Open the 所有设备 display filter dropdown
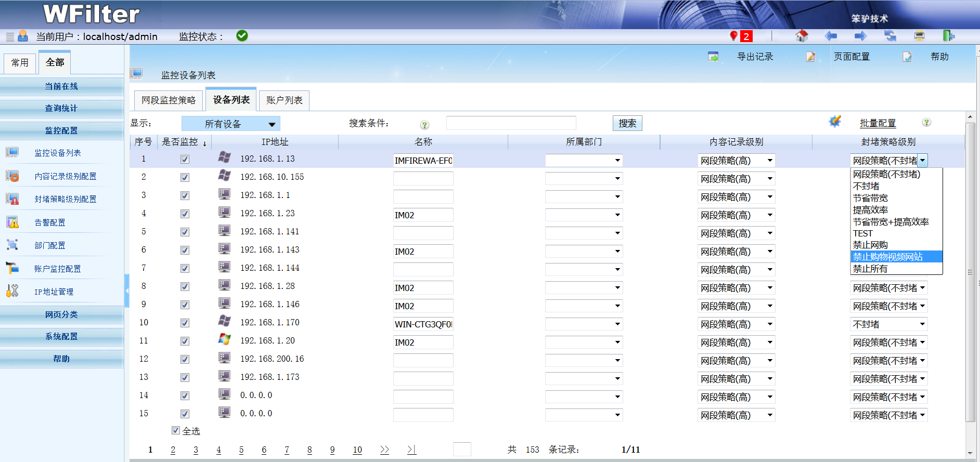980x462 pixels. pos(230,124)
